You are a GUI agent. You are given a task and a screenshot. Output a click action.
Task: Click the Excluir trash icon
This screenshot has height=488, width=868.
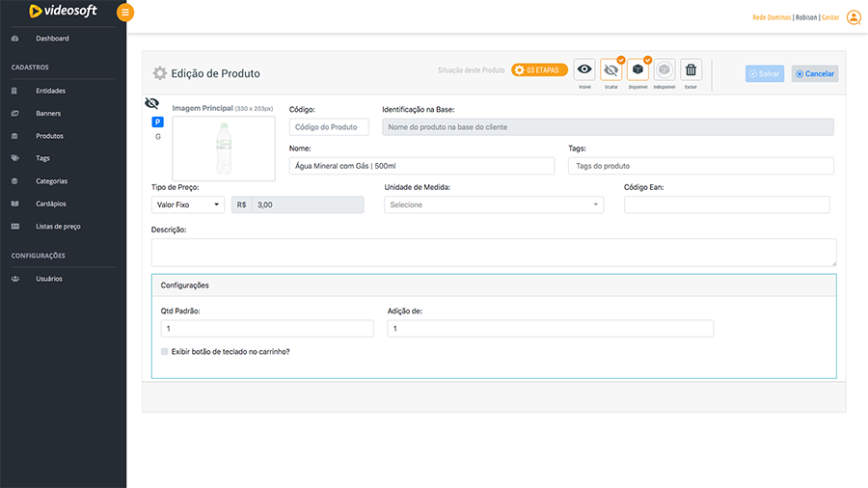pyautogui.click(x=691, y=70)
